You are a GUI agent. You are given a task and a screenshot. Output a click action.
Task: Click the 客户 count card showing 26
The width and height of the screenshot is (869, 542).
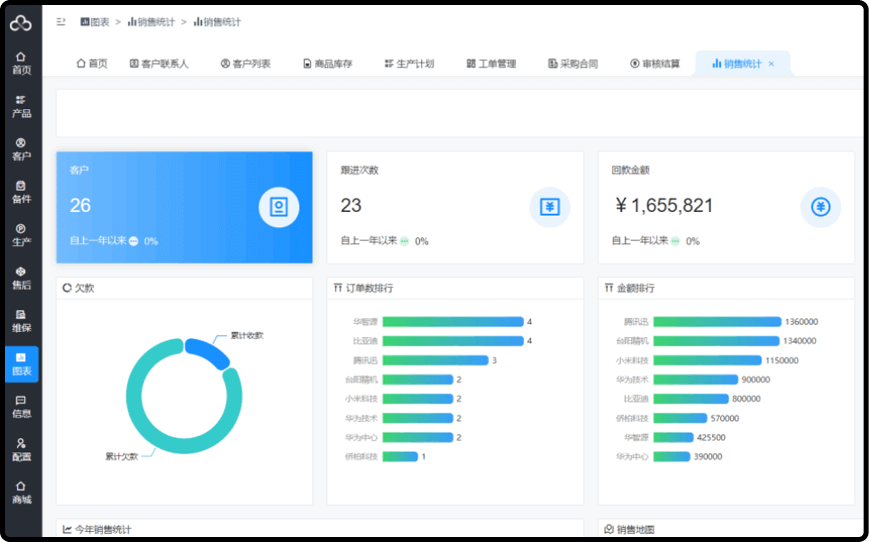pyautogui.click(x=184, y=207)
